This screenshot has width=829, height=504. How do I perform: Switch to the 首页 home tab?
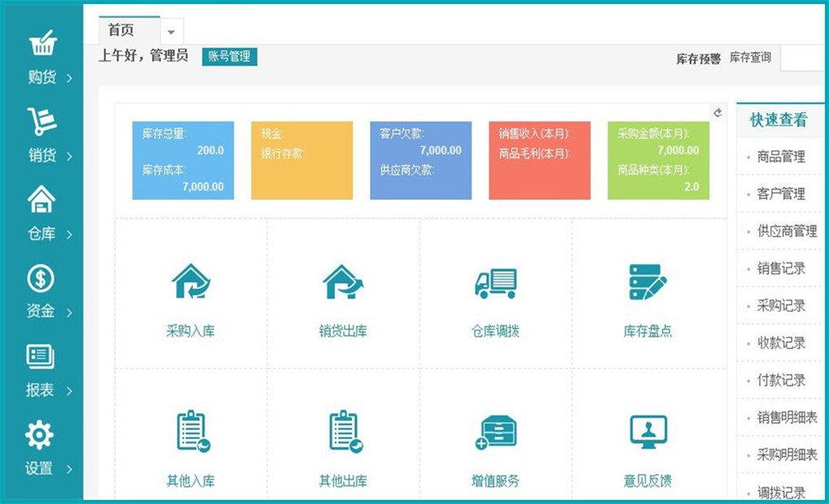click(x=122, y=31)
